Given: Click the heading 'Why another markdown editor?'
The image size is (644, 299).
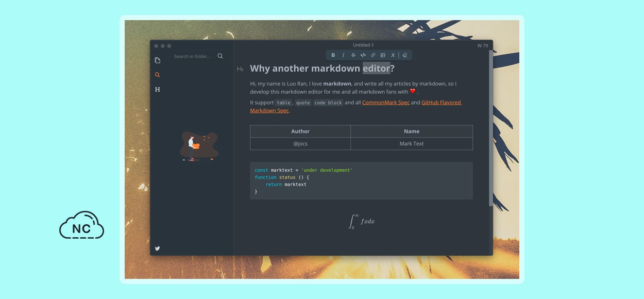Looking at the screenshot, I should click(322, 69).
